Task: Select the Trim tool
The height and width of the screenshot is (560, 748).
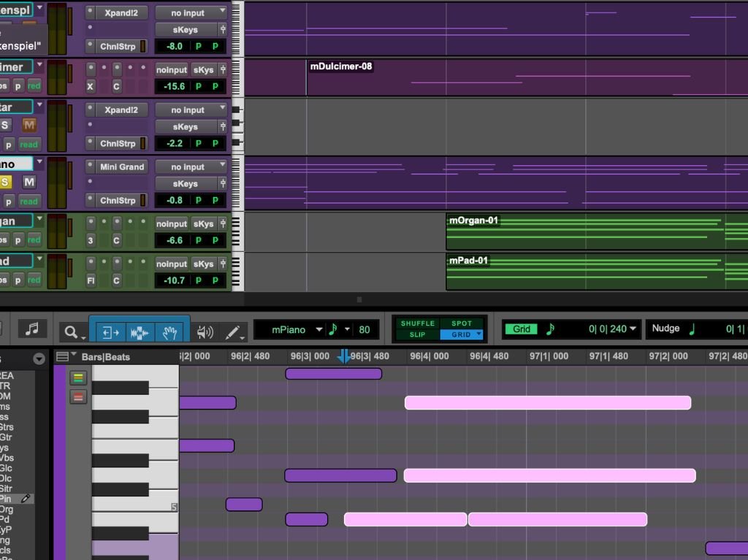Action: (x=111, y=332)
